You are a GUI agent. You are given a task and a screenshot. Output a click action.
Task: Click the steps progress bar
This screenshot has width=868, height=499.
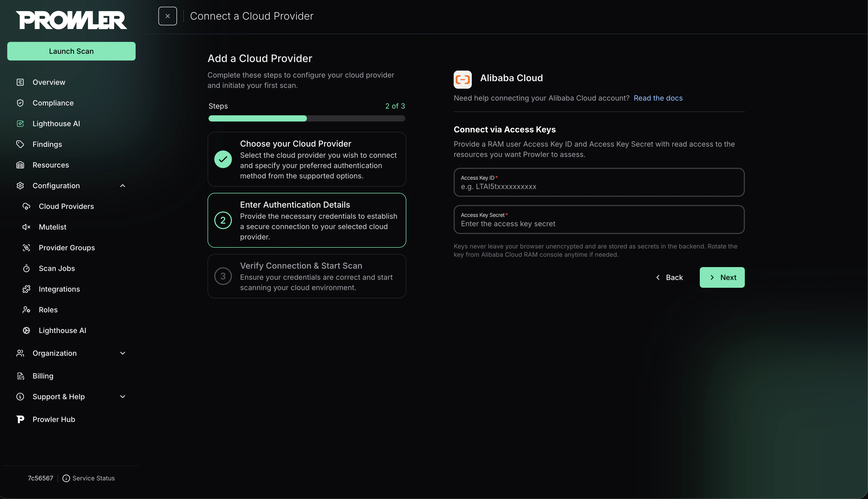click(x=307, y=118)
